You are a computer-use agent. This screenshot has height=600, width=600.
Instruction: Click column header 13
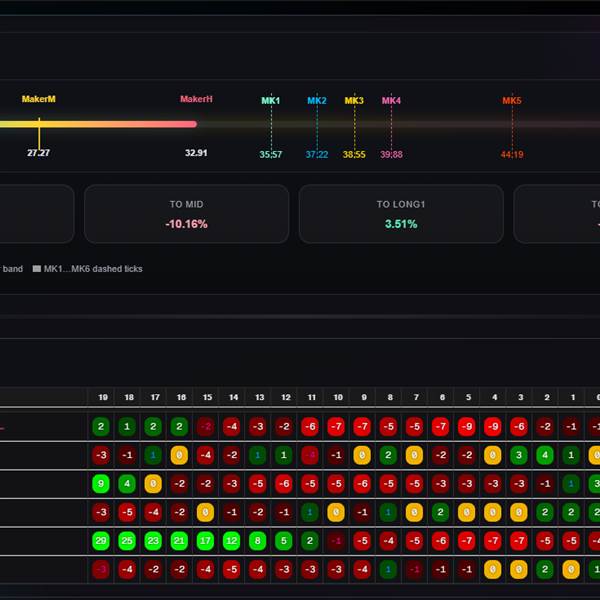259,397
